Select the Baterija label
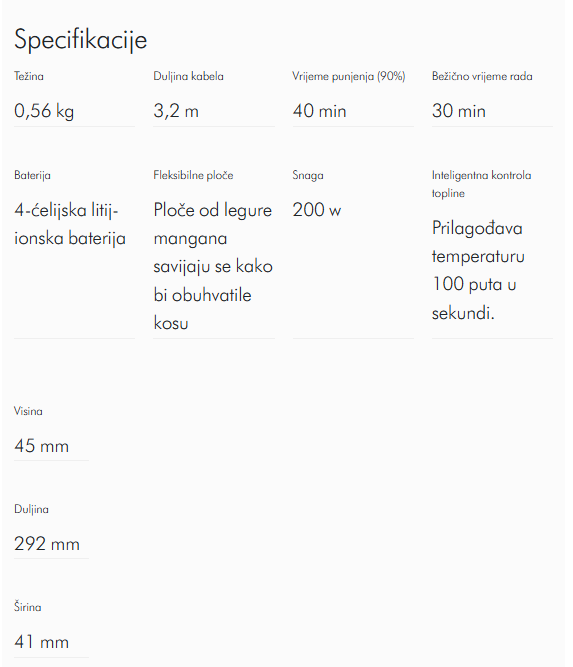Viewport: 573px width, 667px height. tap(32, 175)
